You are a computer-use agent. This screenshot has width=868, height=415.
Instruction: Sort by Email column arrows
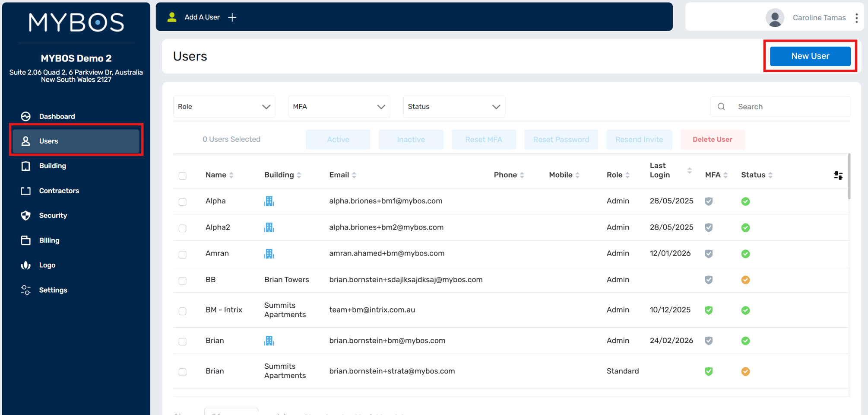tap(354, 175)
